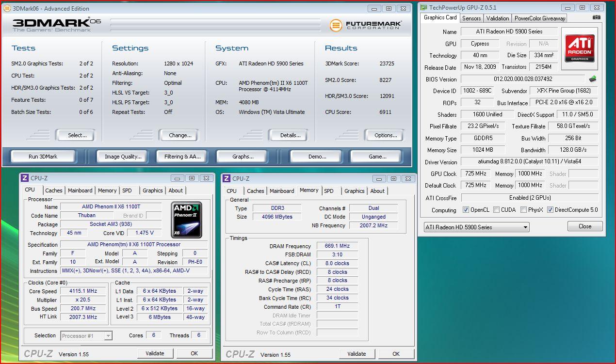The width and height of the screenshot is (616, 364).
Task: Click the GPU-Z Close button
Action: pos(585,226)
